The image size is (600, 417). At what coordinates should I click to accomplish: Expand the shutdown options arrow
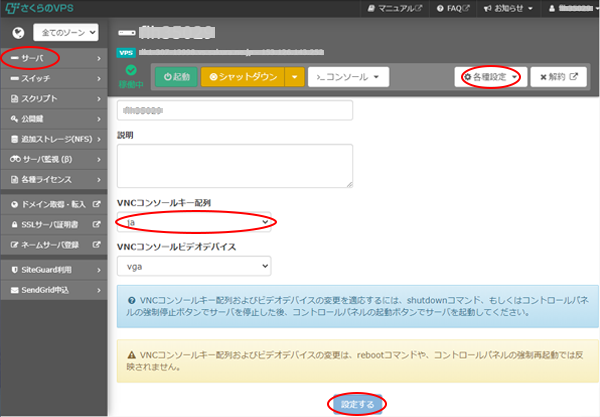tap(294, 77)
